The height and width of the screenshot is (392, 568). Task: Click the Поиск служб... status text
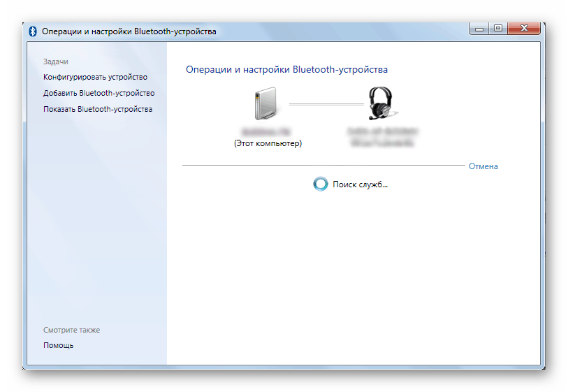click(x=360, y=184)
